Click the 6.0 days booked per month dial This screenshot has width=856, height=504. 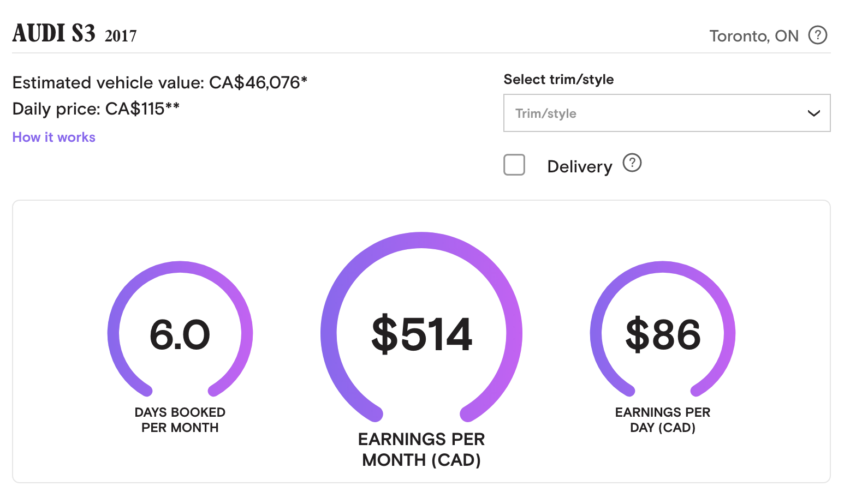click(181, 334)
